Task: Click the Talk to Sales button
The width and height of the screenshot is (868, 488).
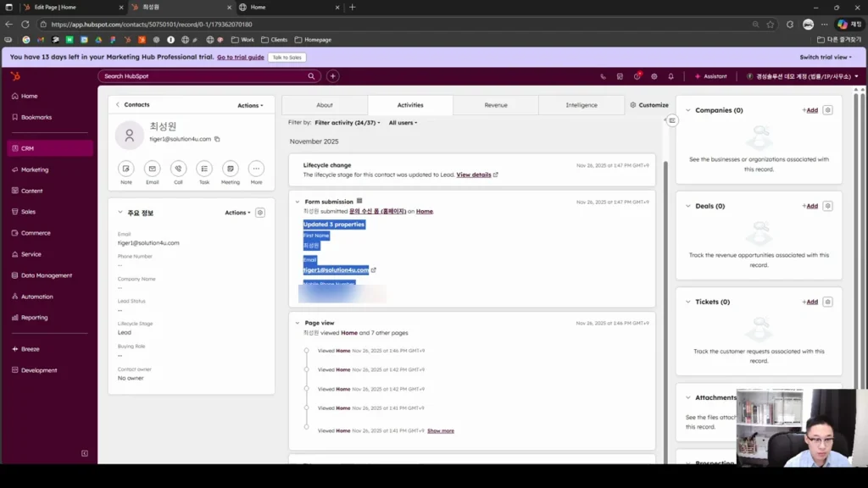Action: (x=287, y=57)
